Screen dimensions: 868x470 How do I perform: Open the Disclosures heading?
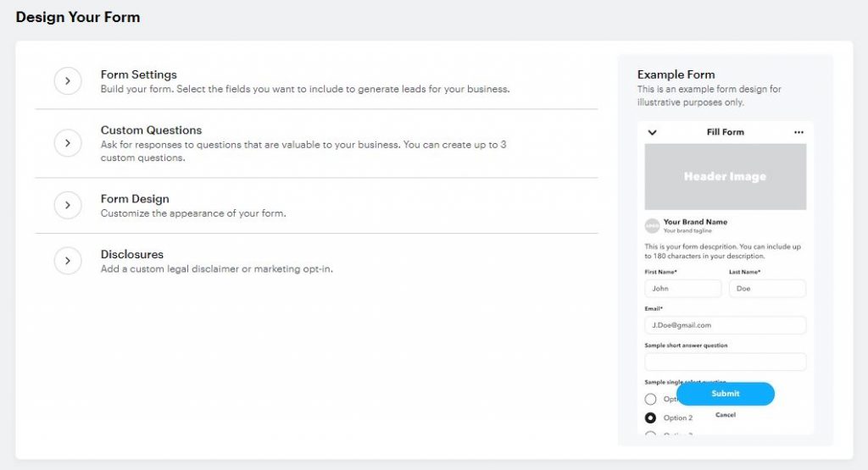click(x=131, y=254)
